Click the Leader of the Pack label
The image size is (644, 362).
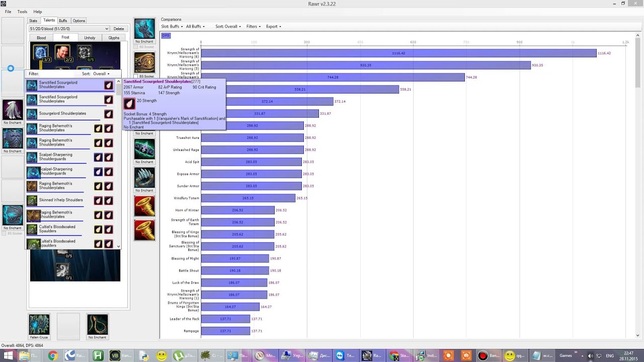[x=185, y=319]
